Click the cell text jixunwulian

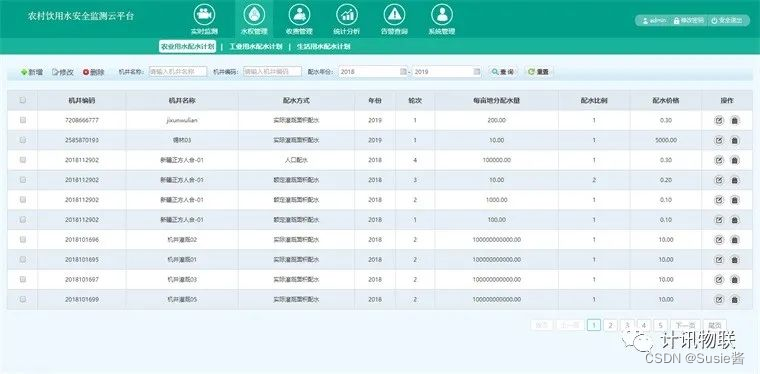182,120
